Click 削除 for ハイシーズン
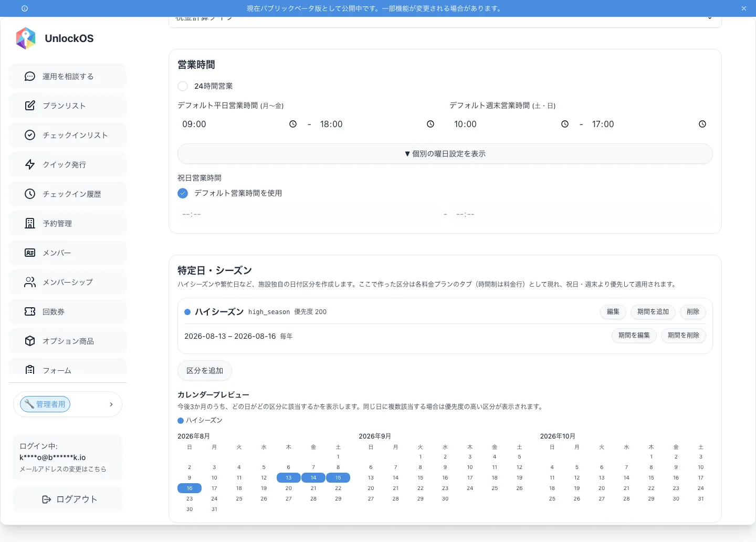This screenshot has height=542, width=756. (693, 312)
